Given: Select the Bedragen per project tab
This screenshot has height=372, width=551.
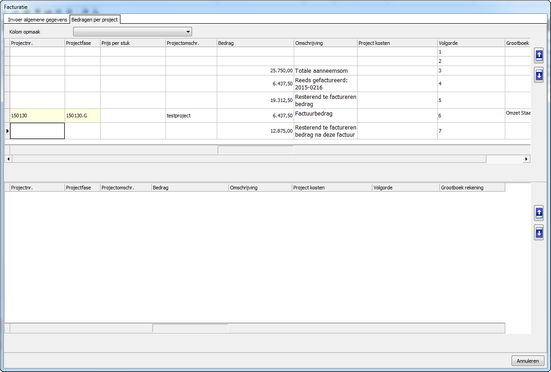Looking at the screenshot, I should click(x=95, y=20).
